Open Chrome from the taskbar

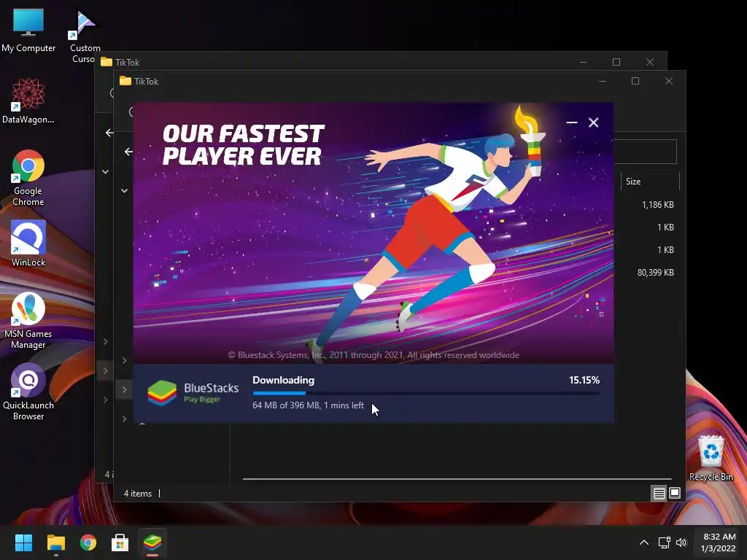[x=88, y=542]
